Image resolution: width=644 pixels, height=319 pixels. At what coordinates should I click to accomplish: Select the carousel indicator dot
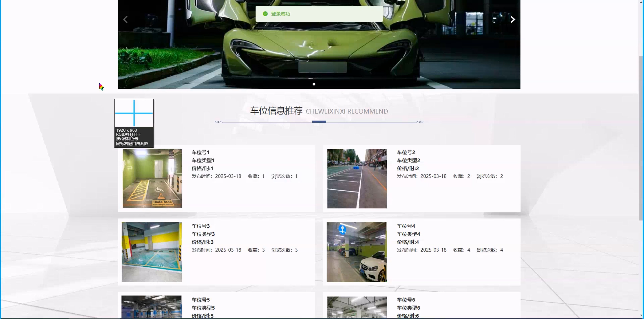314,84
